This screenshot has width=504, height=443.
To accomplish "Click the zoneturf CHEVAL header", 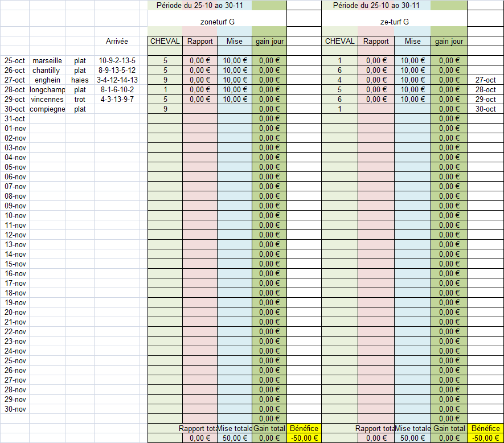I will (165, 41).
